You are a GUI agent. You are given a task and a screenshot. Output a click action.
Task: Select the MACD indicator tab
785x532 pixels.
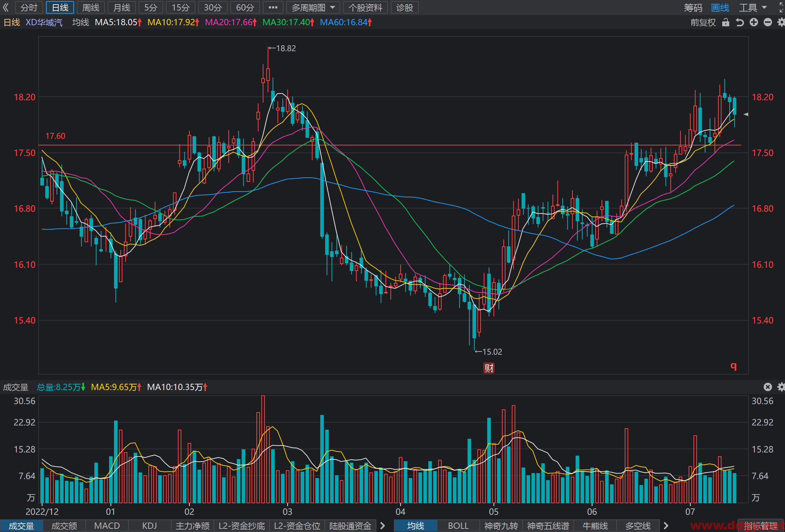pyautogui.click(x=107, y=526)
